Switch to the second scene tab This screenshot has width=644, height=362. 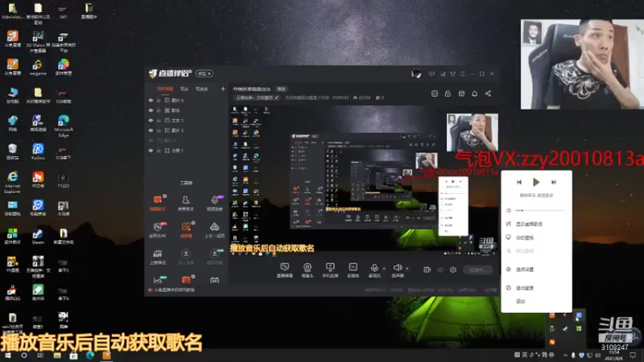click(184, 88)
